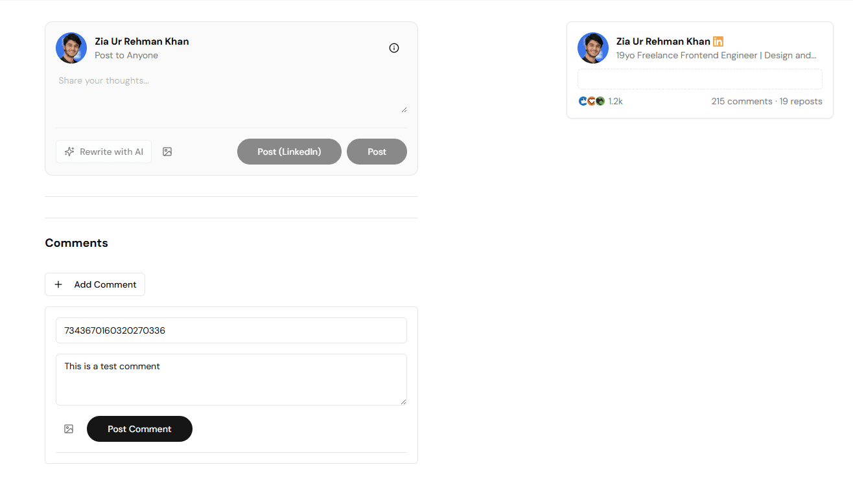This screenshot has height=504, width=853.
Task: Click the image icon beside Post Comment
Action: pyautogui.click(x=68, y=428)
